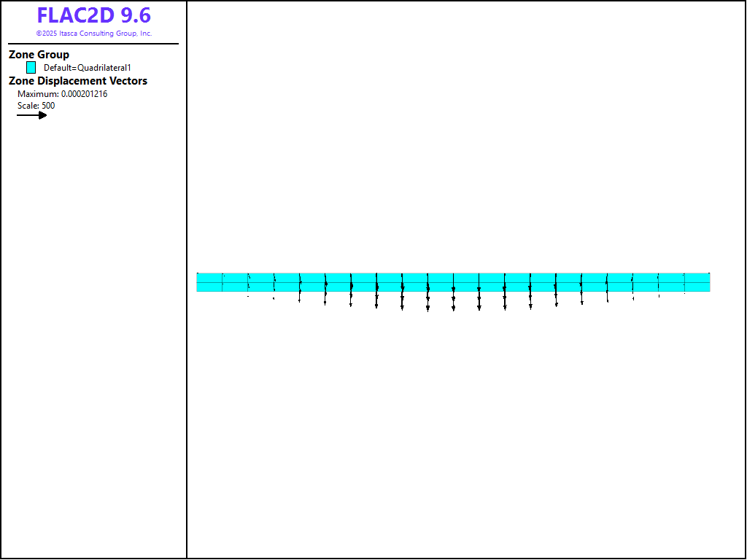Click the longest displacement arrow at beam midspan

tap(453, 300)
